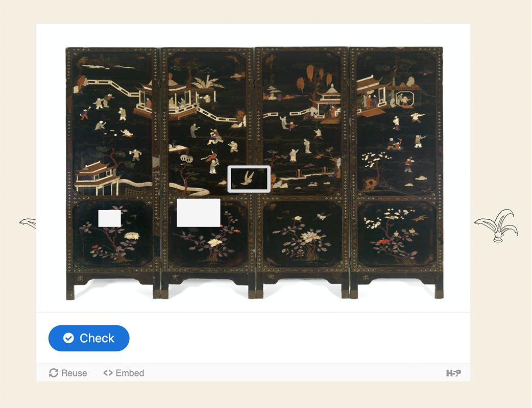
Task: Click the large white drop zone
Action: 199,213
